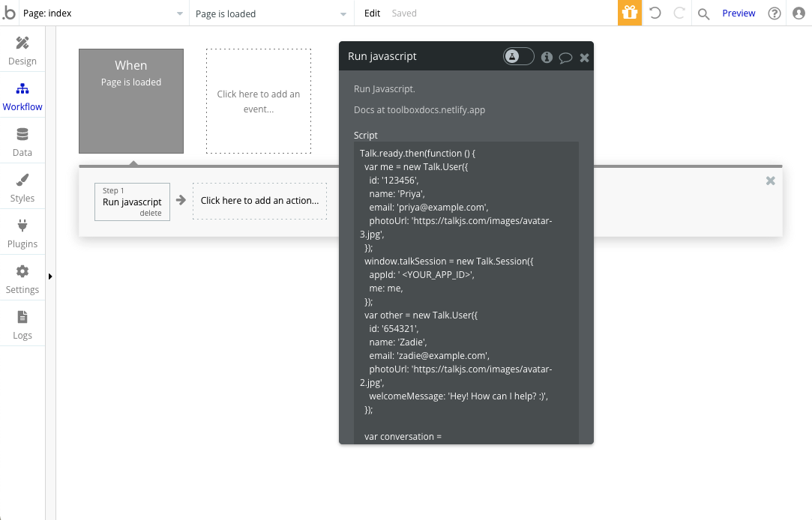Screen dimensions: 812x520
Task: Click the Run javascript dialog title
Action: tap(382, 56)
